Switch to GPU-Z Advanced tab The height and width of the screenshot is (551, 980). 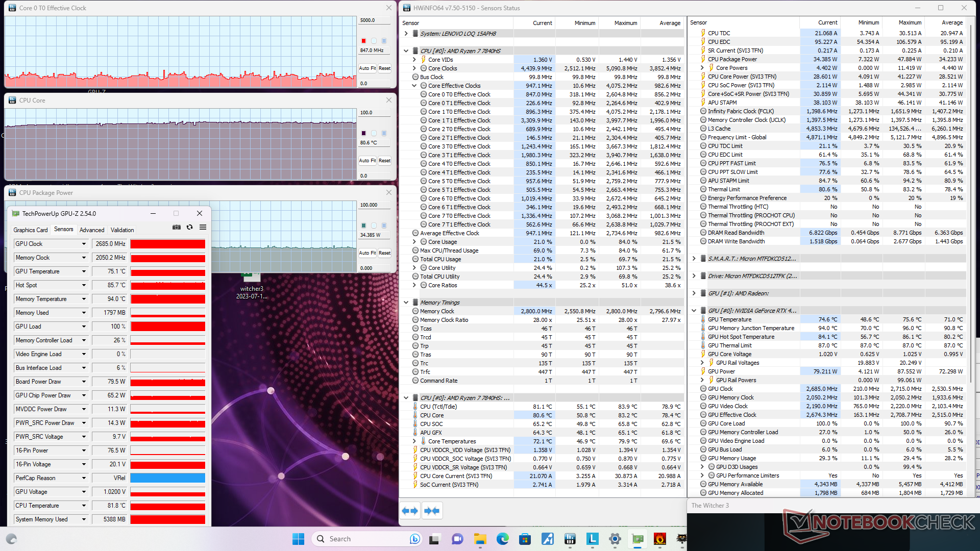coord(92,230)
